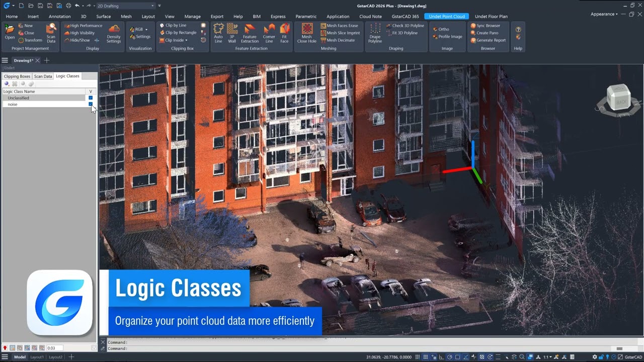Open the Mesh ribbon tab
The image size is (644, 362).
coord(126,16)
